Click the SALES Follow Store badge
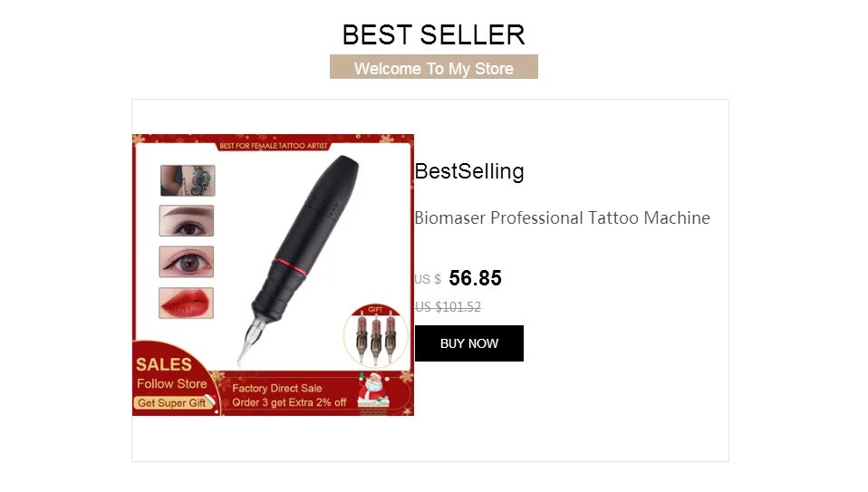868x492 pixels. 171,374
